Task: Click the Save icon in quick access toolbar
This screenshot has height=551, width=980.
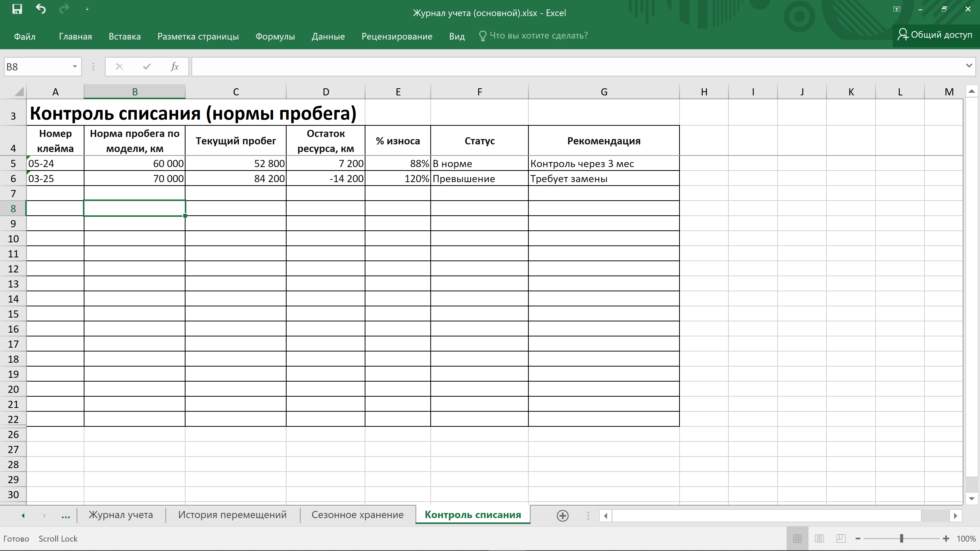Action: [x=17, y=9]
